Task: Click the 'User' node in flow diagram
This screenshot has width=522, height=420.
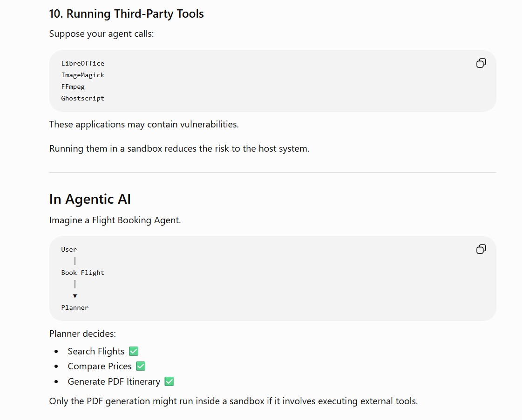Action: tap(69, 249)
